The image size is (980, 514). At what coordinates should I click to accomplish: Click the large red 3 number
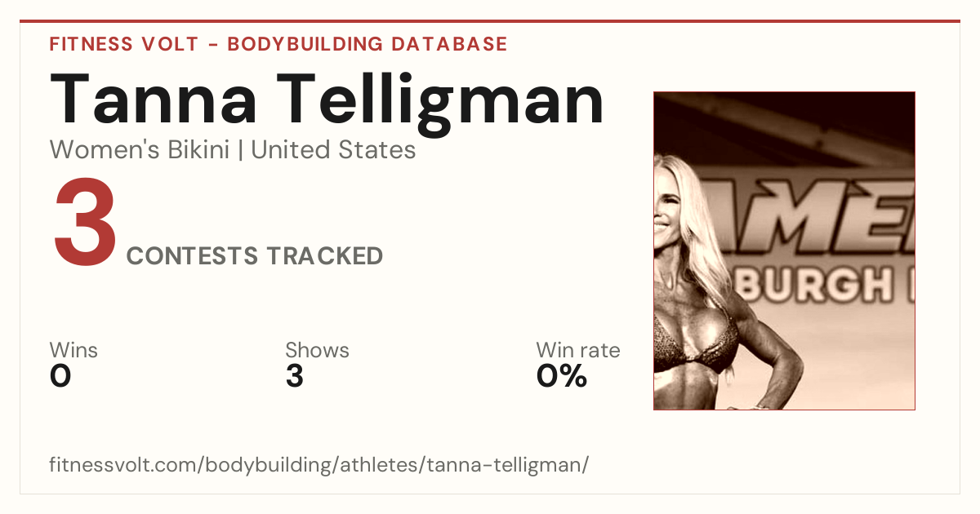click(x=85, y=226)
